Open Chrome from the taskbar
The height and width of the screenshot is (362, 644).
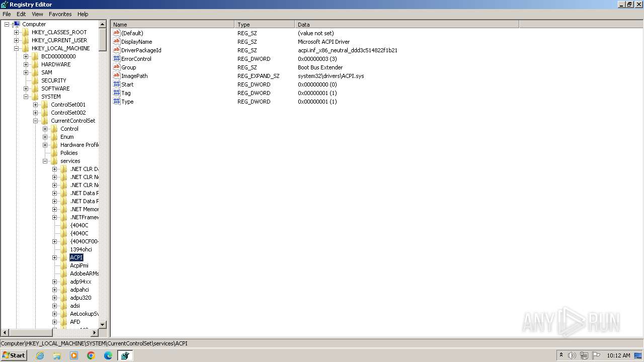pyautogui.click(x=91, y=355)
